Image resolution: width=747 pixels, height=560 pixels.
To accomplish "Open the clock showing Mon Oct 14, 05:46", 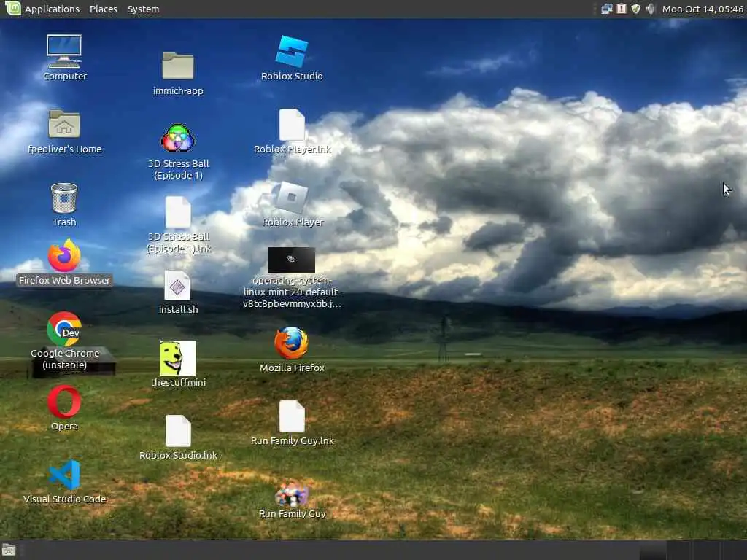I will [703, 9].
